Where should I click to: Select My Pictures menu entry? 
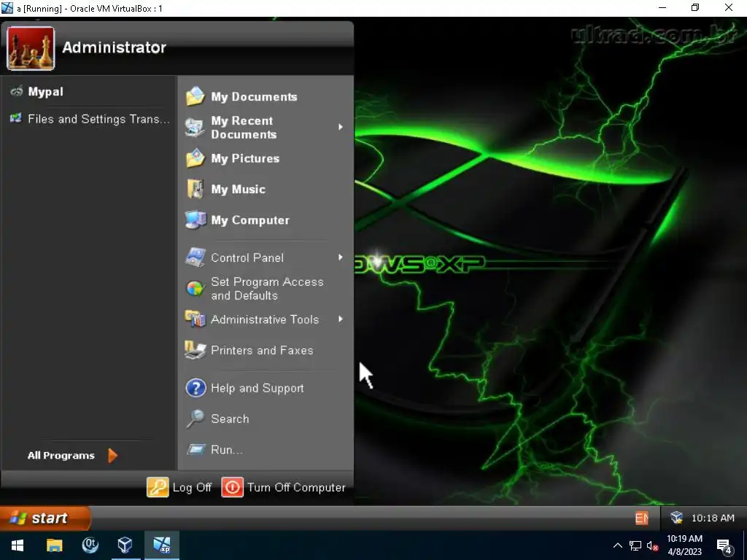pyautogui.click(x=264, y=158)
